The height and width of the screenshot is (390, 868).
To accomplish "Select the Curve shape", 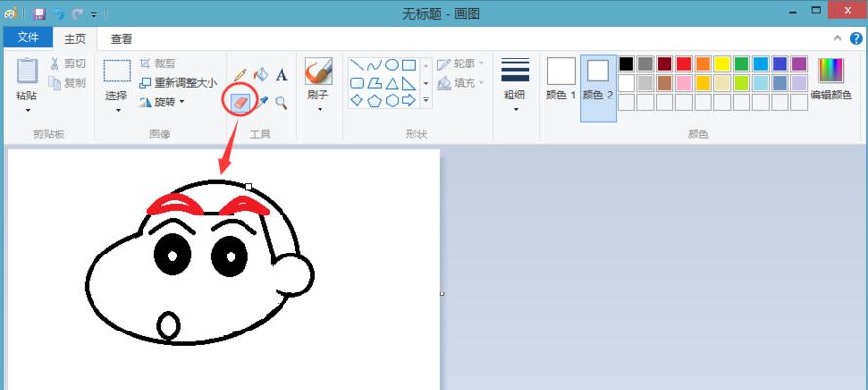I will [374, 65].
